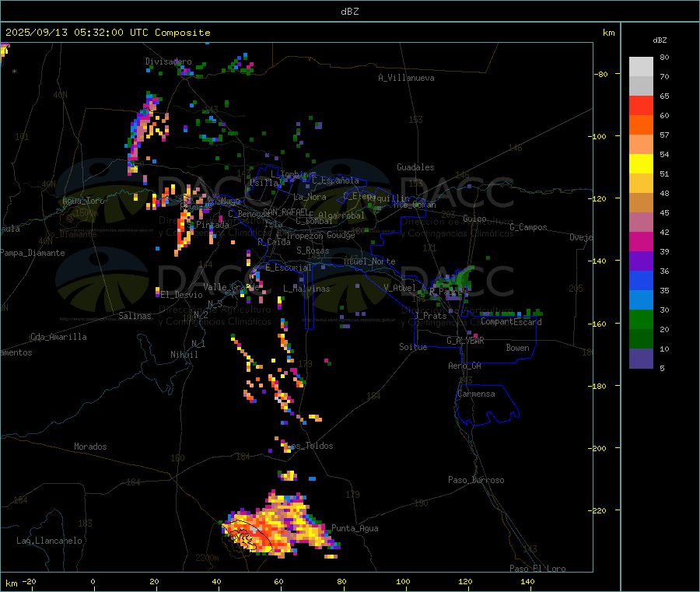Click the blue 36 dBZ legend swatch

641,280
